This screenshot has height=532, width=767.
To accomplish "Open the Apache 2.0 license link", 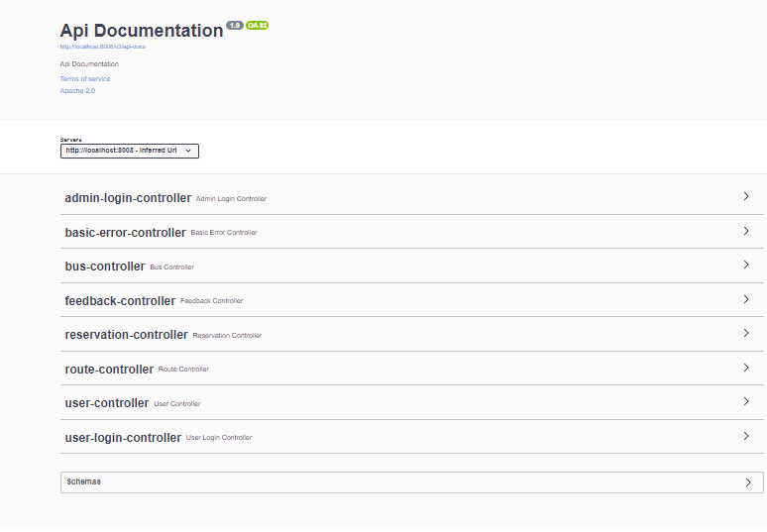I will [x=77, y=90].
